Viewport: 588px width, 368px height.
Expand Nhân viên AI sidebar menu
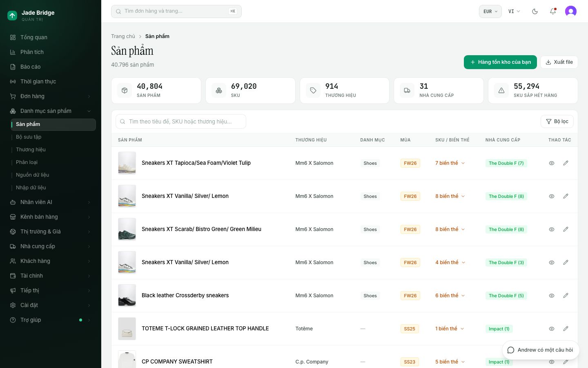pos(51,202)
